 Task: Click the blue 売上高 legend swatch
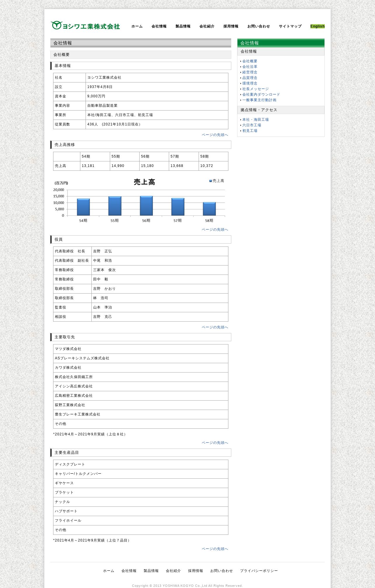click(211, 181)
